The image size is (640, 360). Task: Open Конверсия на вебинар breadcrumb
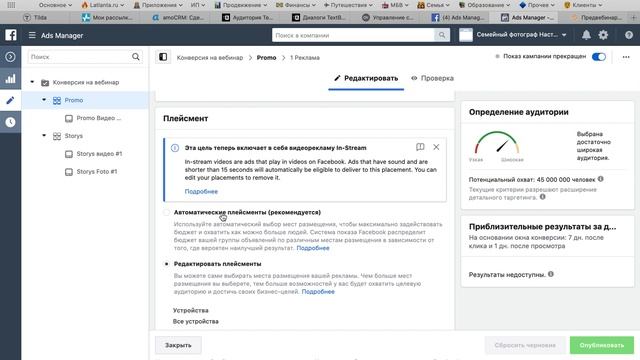[x=210, y=58]
